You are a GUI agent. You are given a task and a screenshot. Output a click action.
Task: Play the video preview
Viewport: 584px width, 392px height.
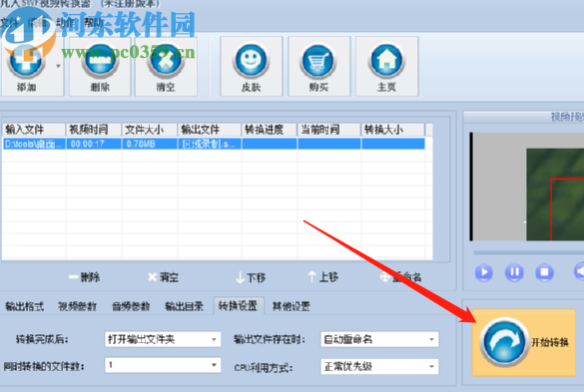click(484, 272)
